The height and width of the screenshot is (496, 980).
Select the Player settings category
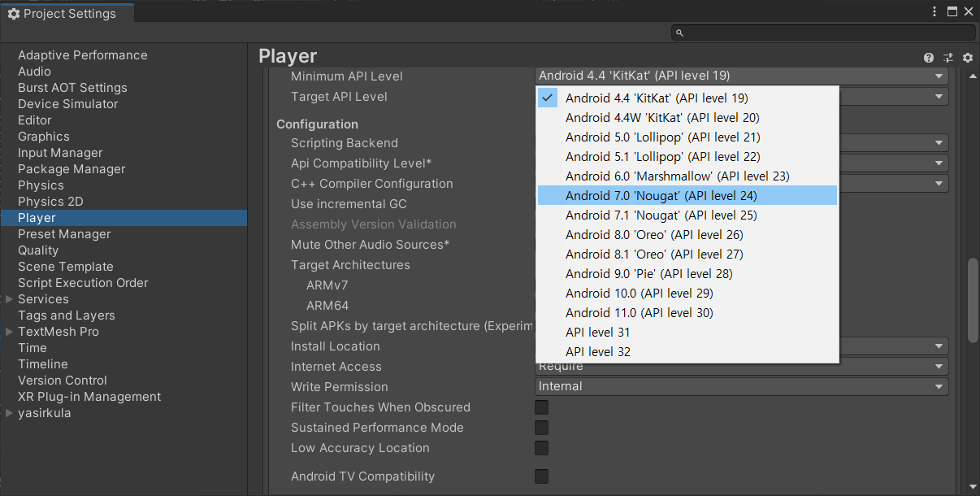click(x=124, y=218)
